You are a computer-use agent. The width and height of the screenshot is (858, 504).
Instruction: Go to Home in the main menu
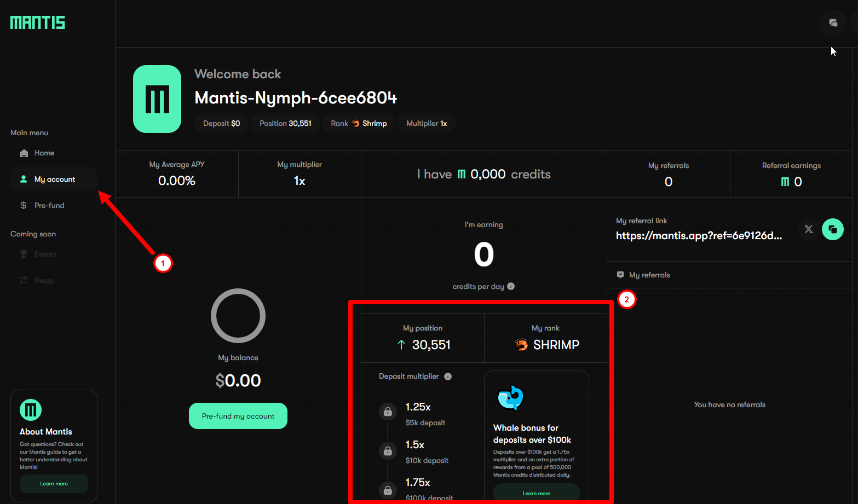[54, 153]
